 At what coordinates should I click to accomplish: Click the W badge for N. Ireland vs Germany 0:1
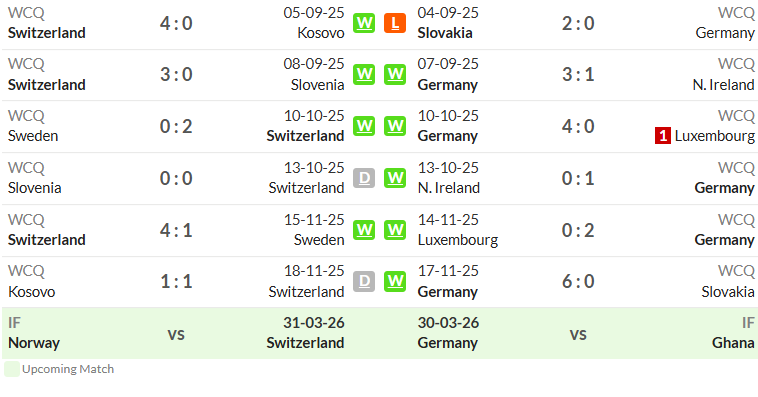point(395,178)
